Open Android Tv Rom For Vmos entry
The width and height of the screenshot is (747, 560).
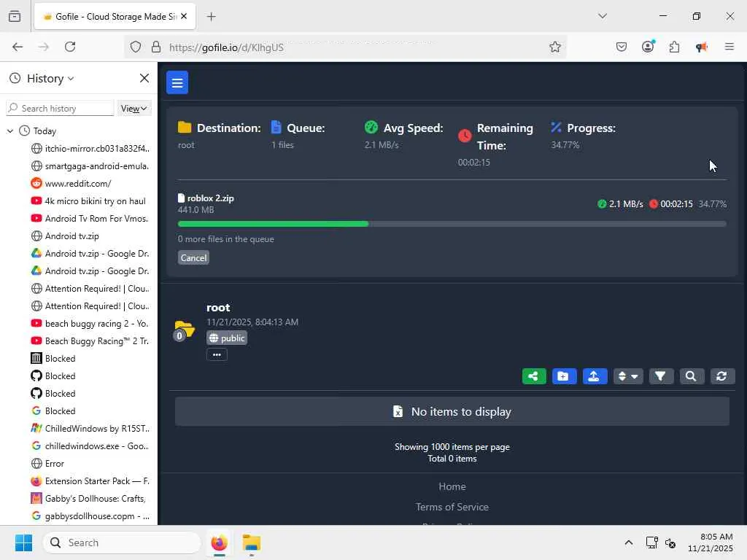click(x=90, y=219)
